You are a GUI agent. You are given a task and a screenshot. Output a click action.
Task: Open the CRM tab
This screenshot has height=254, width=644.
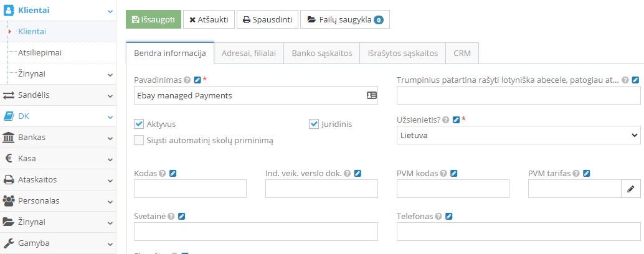click(463, 54)
